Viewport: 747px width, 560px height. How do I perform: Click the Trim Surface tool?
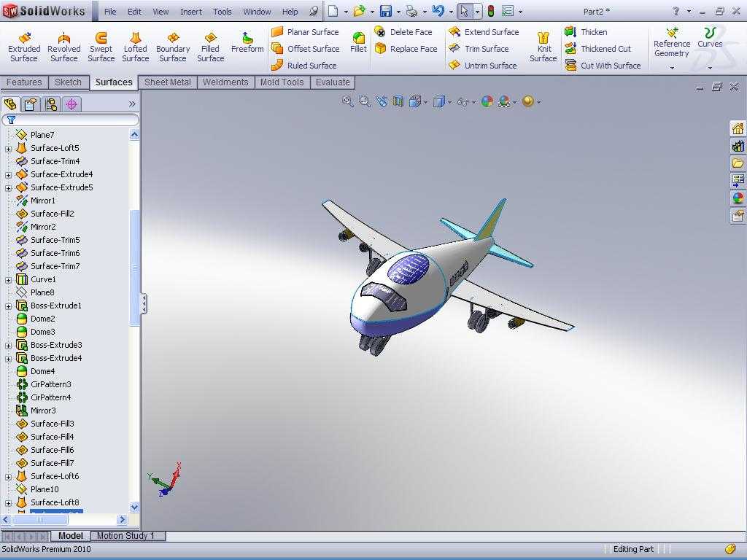pos(479,49)
